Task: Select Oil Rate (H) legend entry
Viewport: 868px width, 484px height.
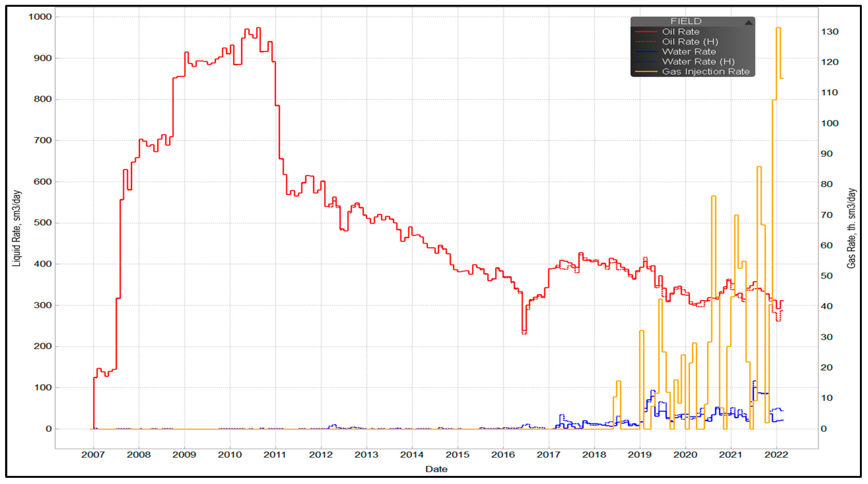Action: [x=690, y=41]
